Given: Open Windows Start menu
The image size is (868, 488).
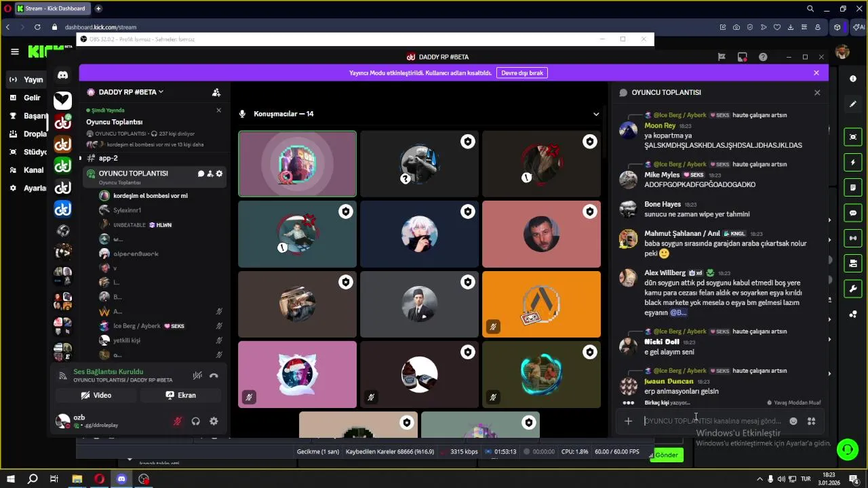Looking at the screenshot, I should [x=11, y=479].
